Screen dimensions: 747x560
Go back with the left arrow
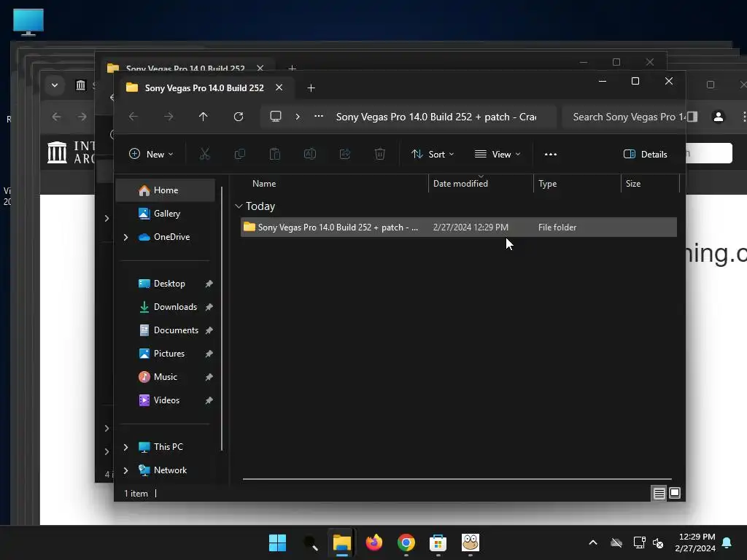133,117
